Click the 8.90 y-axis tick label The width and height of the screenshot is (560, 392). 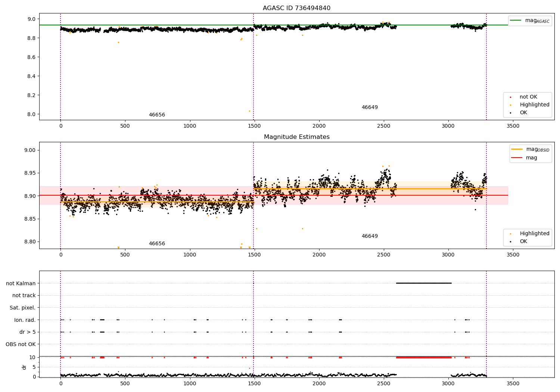(x=30, y=196)
